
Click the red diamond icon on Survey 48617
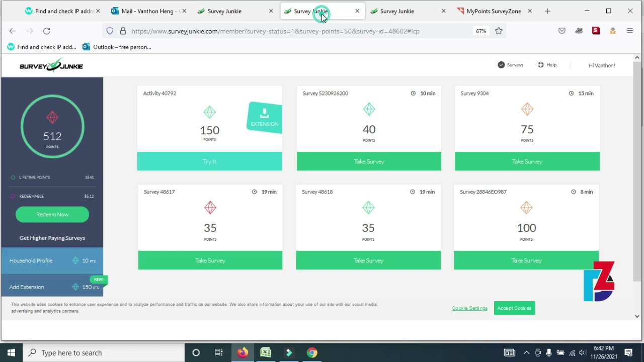coord(210,208)
